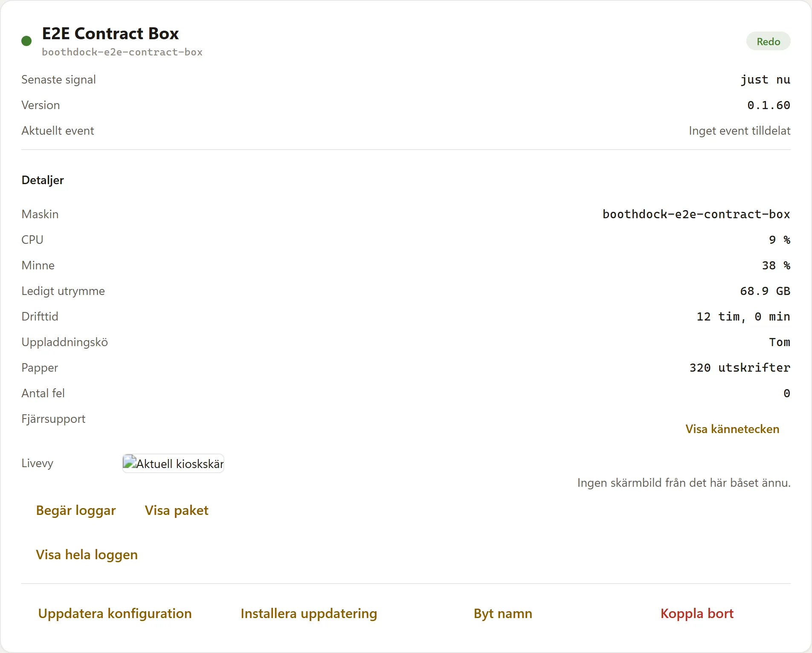Request logs with Begär loggar
Screen dimensions: 812x653
coord(76,510)
